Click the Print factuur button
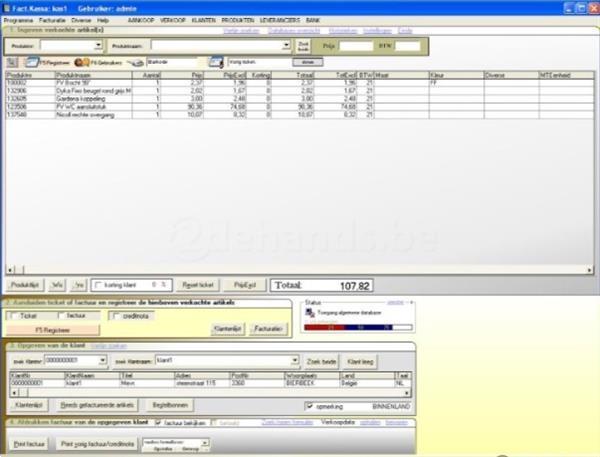The image size is (600, 457). 29,444
